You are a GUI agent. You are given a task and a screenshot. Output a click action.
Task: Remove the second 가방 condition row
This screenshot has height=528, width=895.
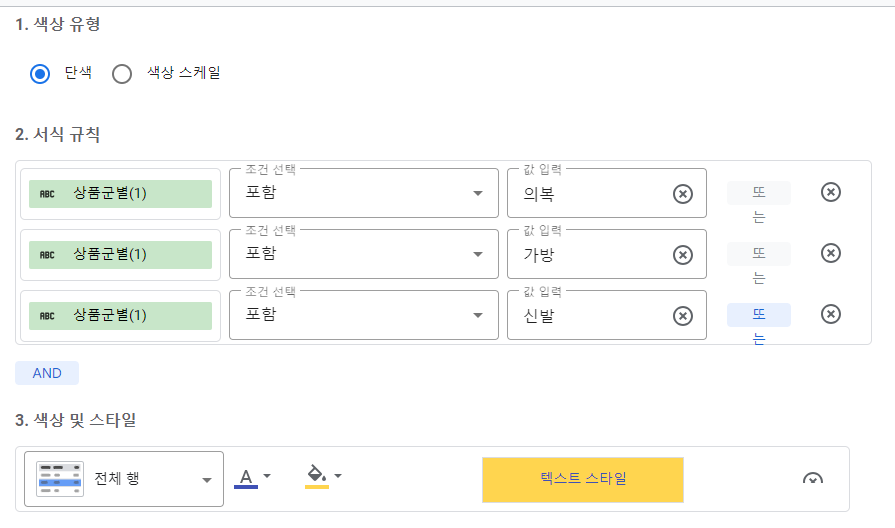tap(830, 253)
